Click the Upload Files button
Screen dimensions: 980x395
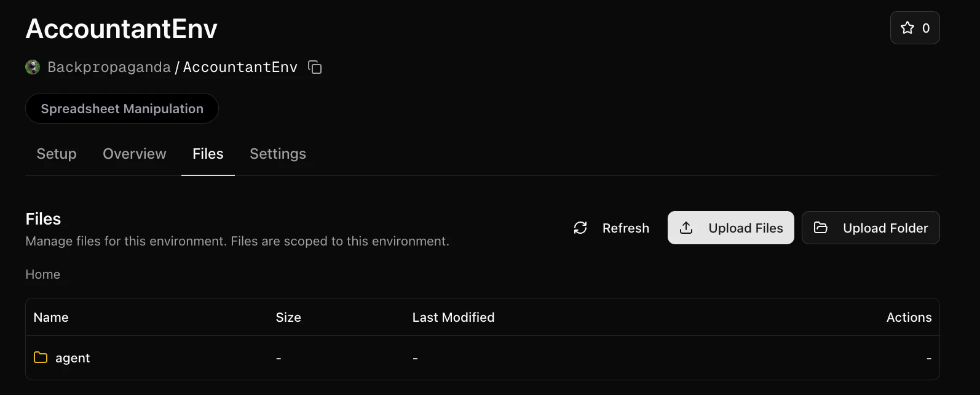coord(730,228)
